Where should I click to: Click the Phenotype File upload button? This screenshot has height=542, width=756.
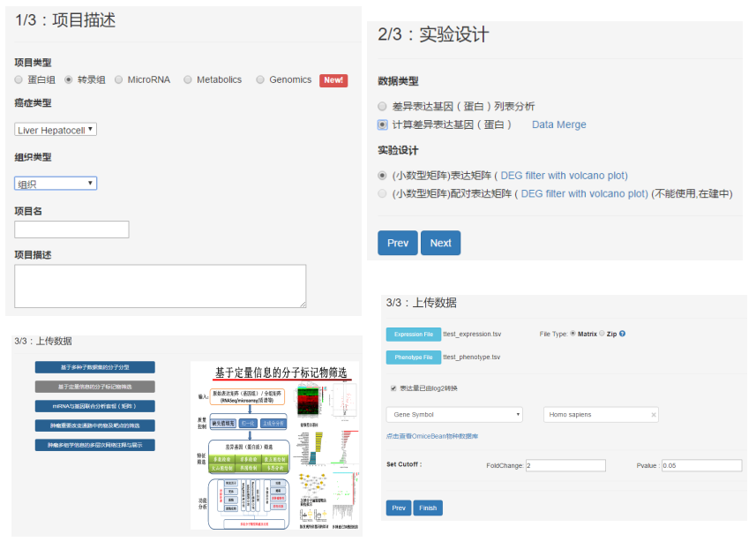[x=414, y=358]
